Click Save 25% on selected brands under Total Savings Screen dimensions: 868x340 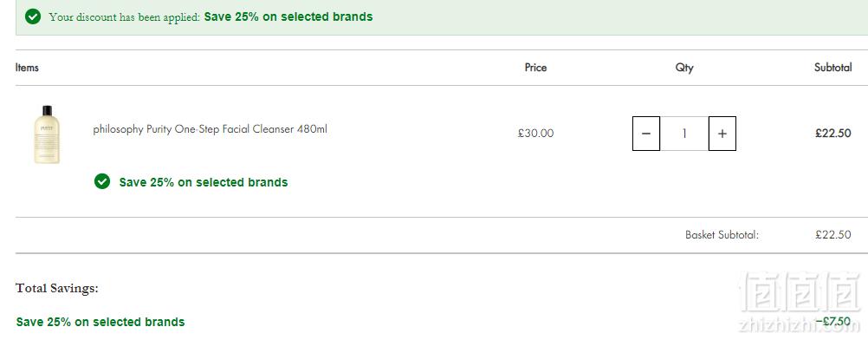(100, 322)
